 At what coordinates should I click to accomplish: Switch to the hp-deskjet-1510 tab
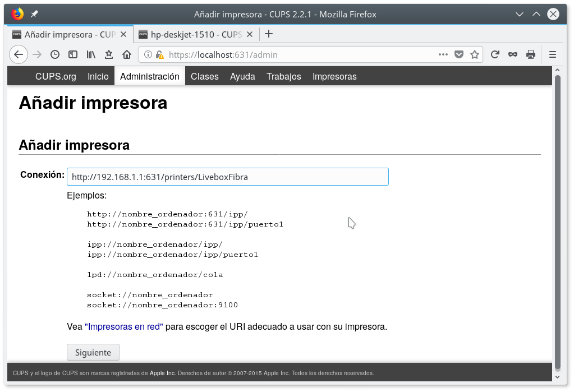click(x=191, y=34)
